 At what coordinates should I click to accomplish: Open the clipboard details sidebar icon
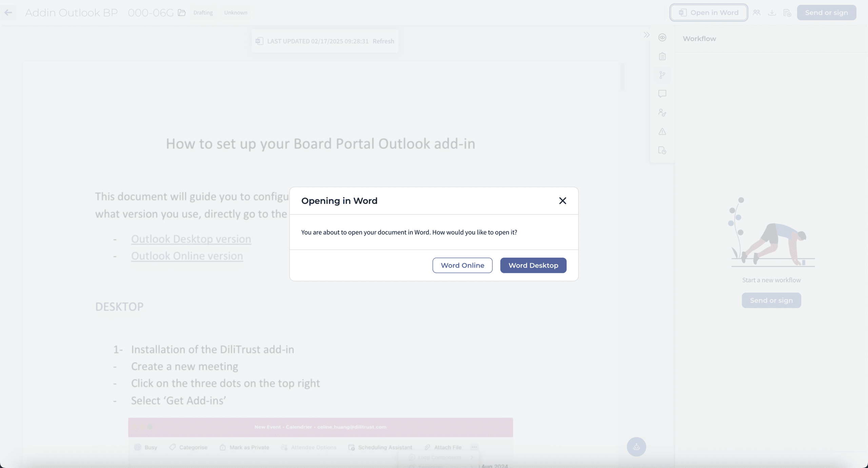coord(662,56)
